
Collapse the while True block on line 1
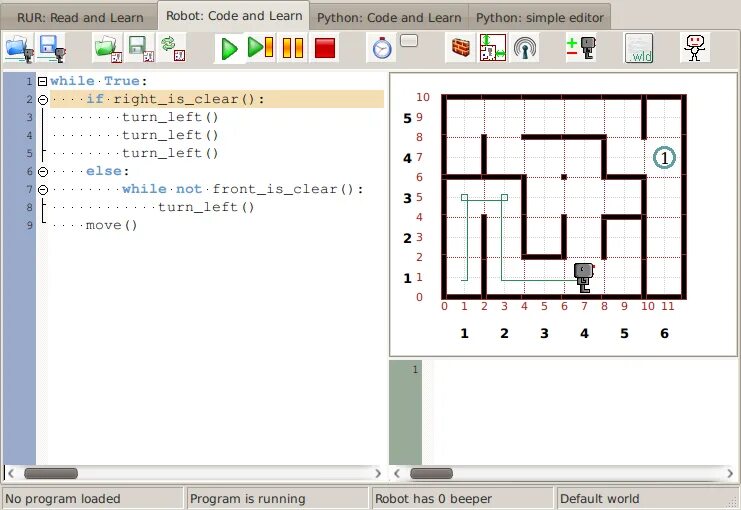[x=42, y=81]
